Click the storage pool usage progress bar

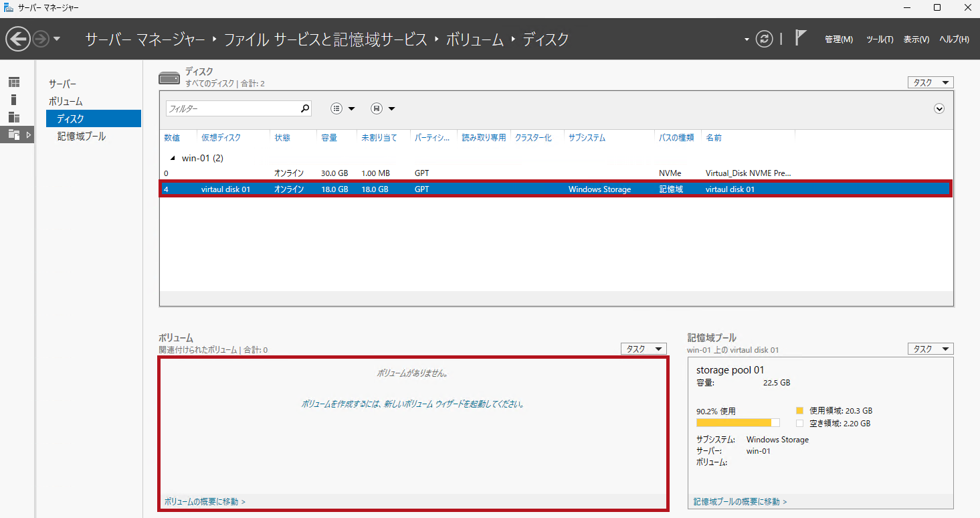point(737,423)
